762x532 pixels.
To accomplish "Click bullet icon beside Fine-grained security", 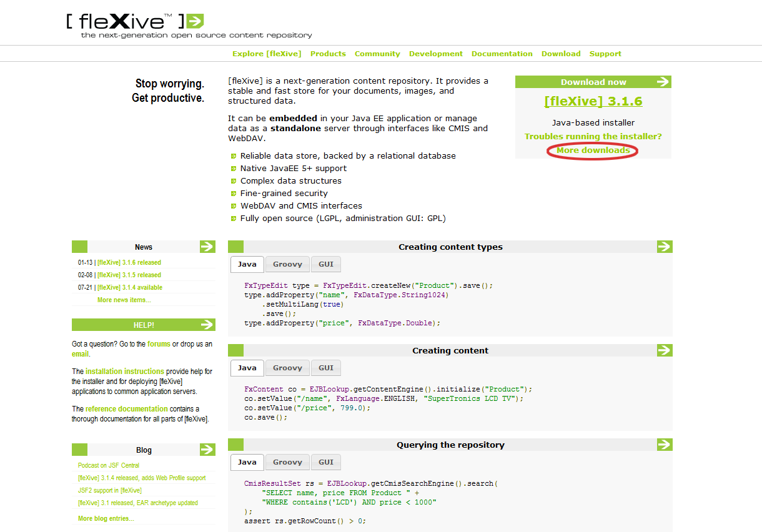I will pyautogui.click(x=234, y=194).
